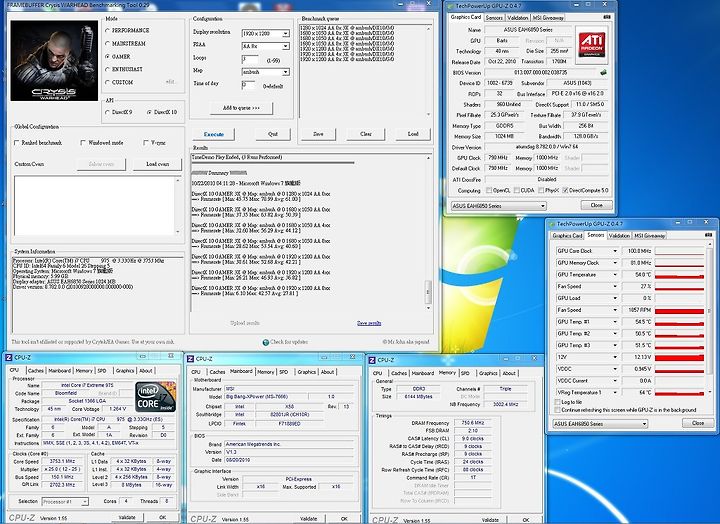Click the Quit button in benchmarking tool
This screenshot has width=720, height=524.
[273, 134]
